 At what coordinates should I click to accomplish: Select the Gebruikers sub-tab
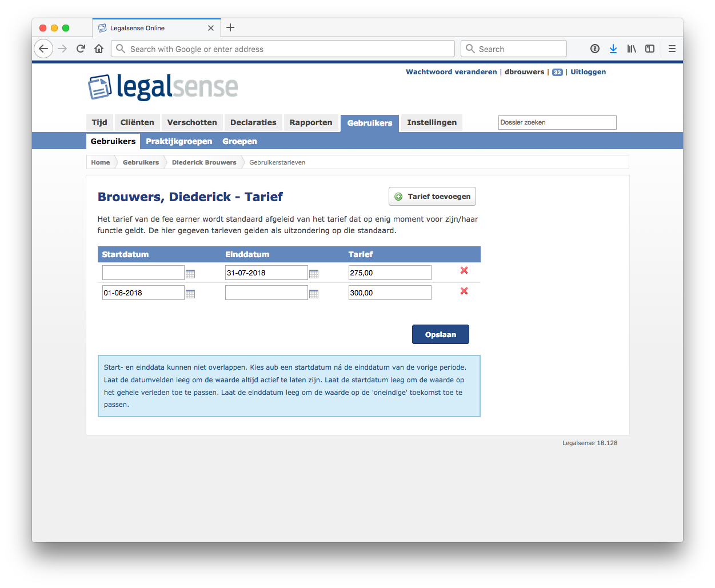[x=113, y=141]
